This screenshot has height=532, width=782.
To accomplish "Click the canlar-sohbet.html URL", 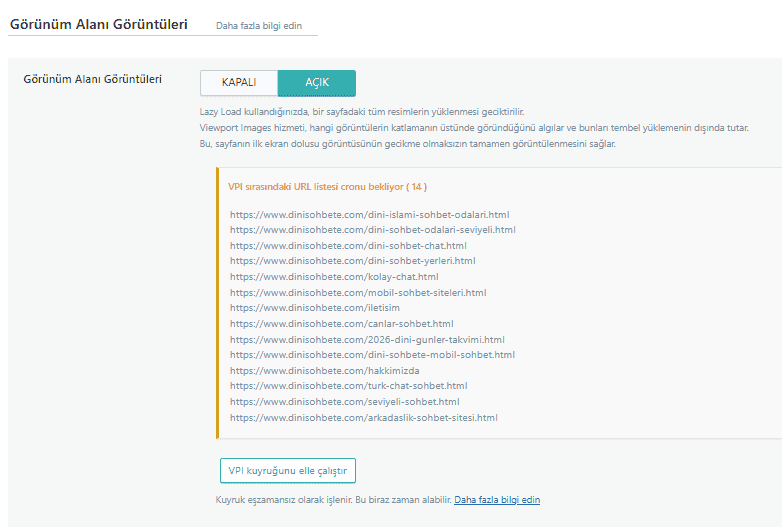I will click(341, 324).
